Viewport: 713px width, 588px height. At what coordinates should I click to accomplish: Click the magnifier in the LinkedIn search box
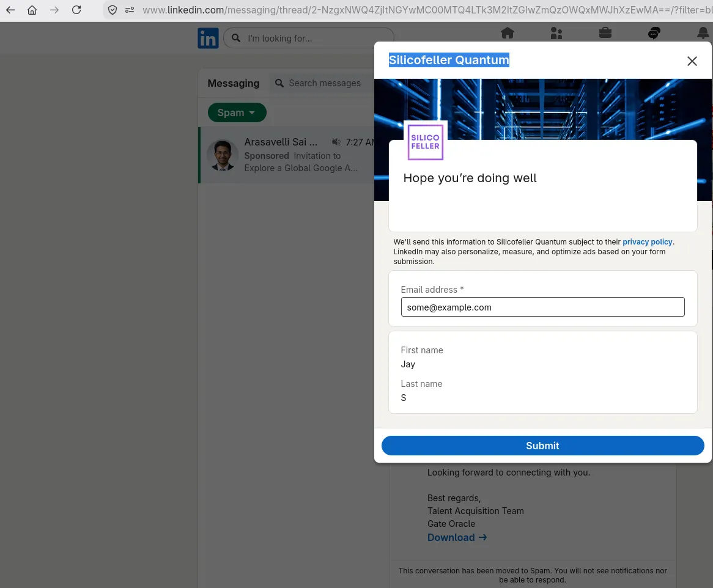pyautogui.click(x=236, y=38)
